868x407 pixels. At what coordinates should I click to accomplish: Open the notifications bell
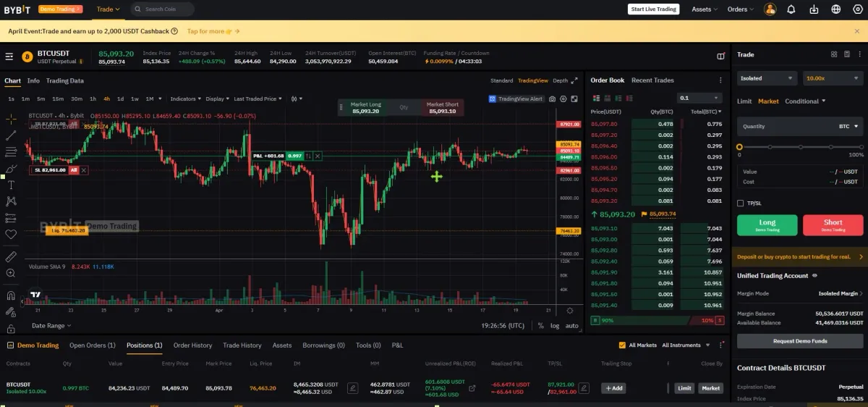click(791, 9)
